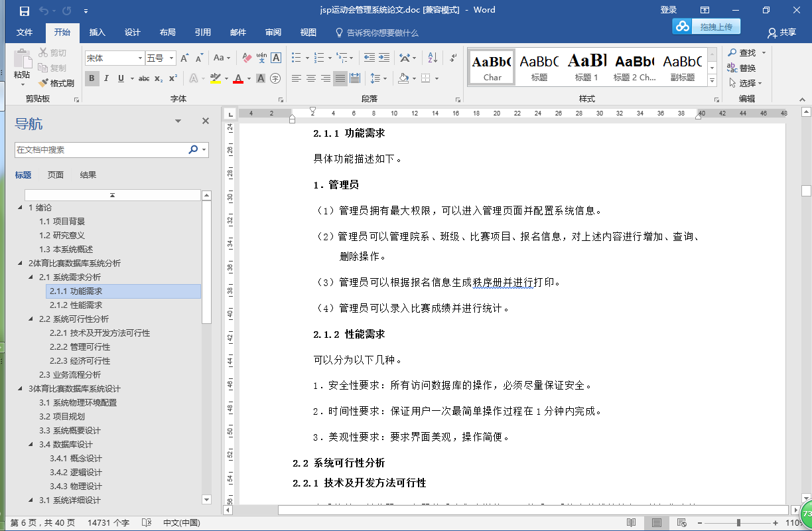Apply distributed alignment icon
This screenshot has height=531, width=812.
[355, 78]
